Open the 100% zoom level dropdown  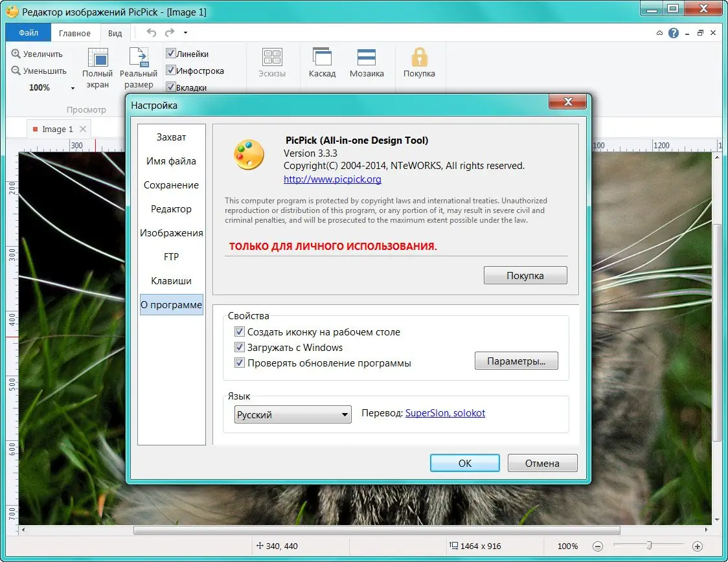pyautogui.click(x=73, y=87)
